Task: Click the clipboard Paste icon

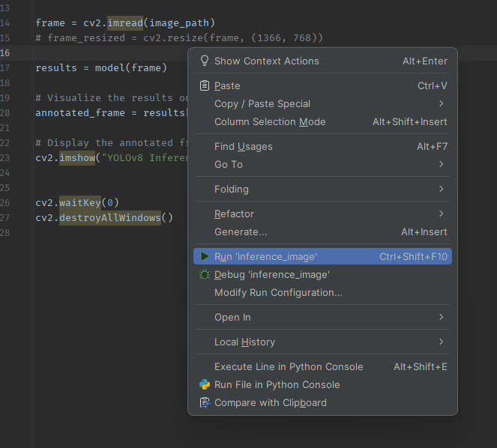Action: click(205, 85)
